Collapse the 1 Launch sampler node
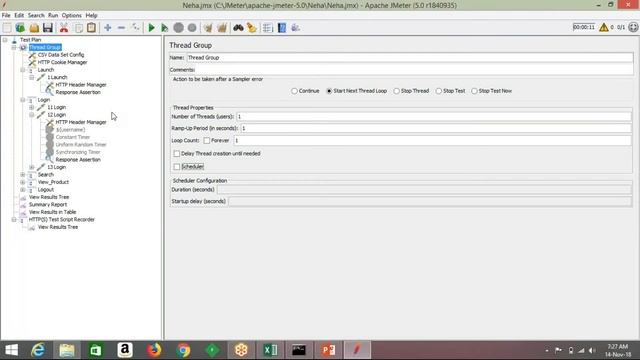This screenshot has width=640, height=360. (32, 77)
